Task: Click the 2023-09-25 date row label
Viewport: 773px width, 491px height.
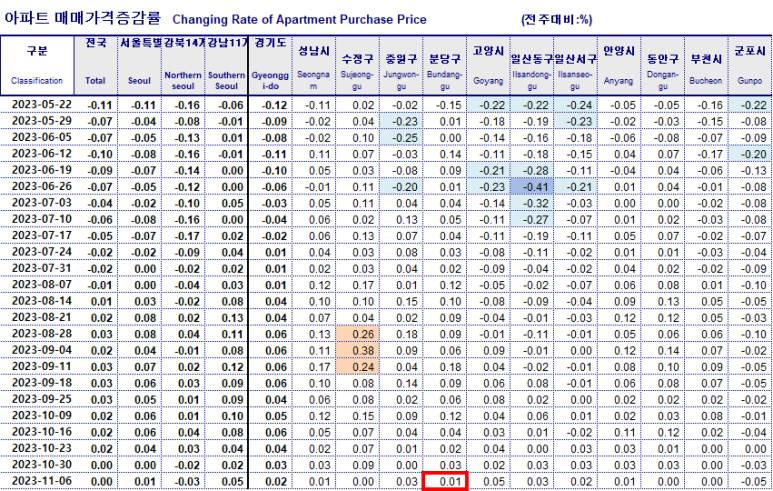Action: coord(42,399)
